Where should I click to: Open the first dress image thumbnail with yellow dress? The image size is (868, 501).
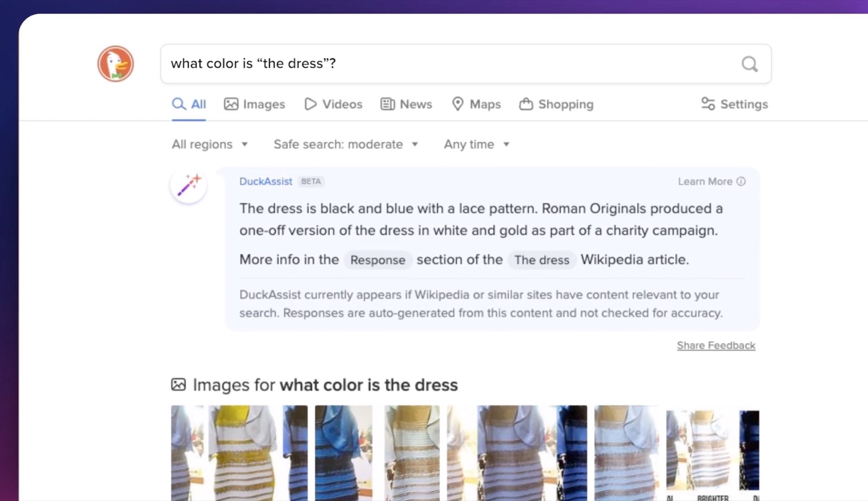239,453
